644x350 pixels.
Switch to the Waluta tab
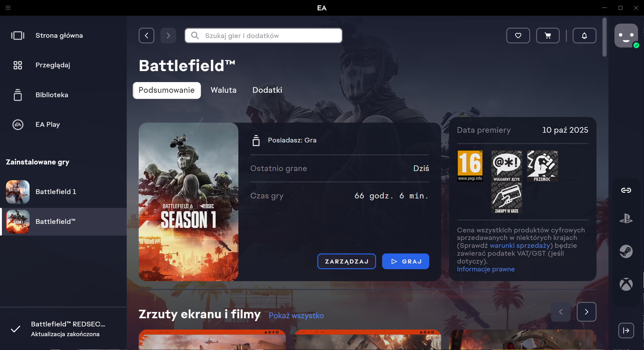(x=223, y=90)
